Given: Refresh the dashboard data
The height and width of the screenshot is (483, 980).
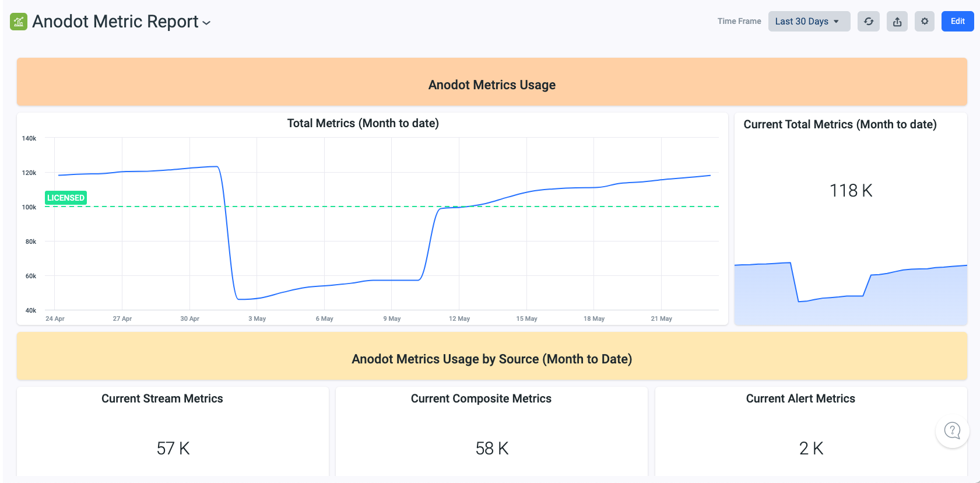Looking at the screenshot, I should pyautogui.click(x=868, y=22).
